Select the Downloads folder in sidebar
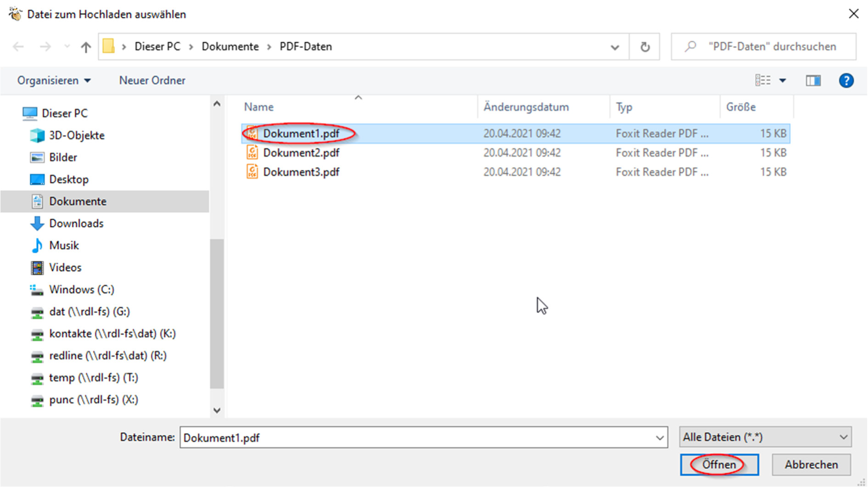The height and width of the screenshot is (487, 868). tap(76, 224)
